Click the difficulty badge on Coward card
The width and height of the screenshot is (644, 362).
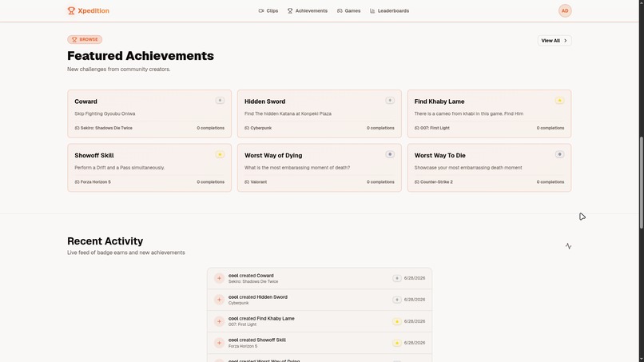point(220,101)
